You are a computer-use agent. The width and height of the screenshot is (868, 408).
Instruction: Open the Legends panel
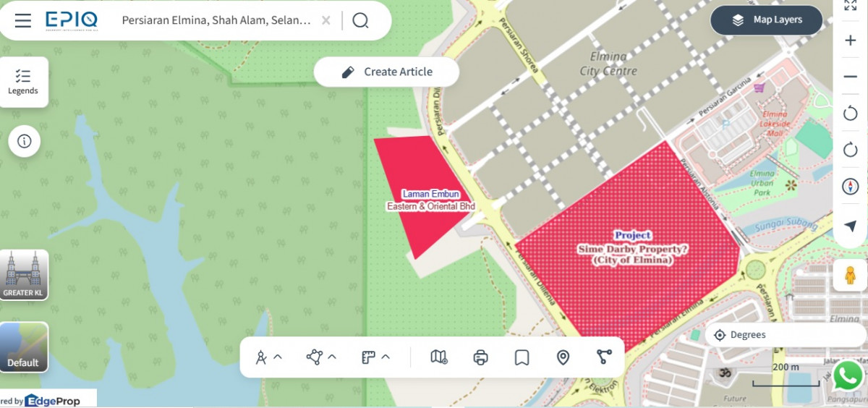(23, 82)
